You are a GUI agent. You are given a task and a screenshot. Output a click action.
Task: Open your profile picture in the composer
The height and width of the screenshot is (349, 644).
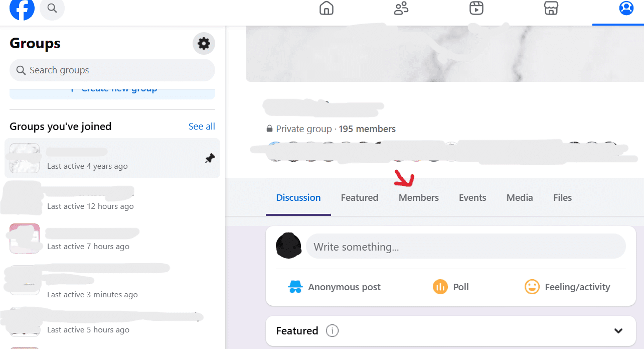click(288, 246)
